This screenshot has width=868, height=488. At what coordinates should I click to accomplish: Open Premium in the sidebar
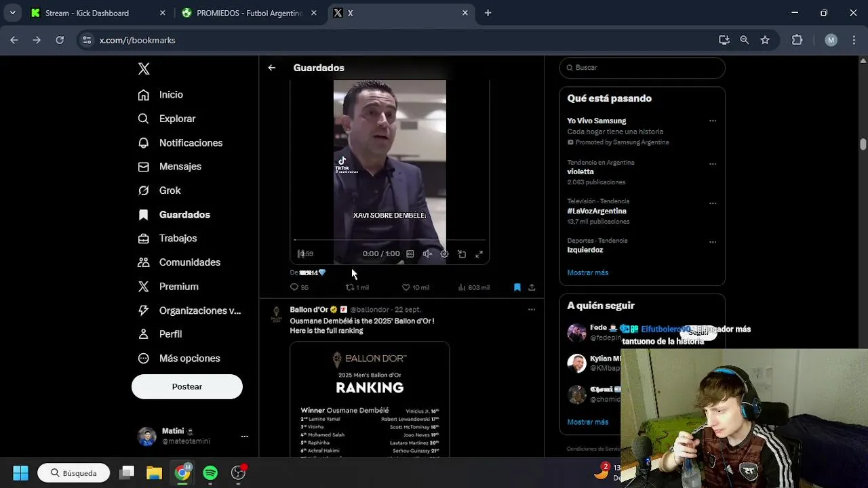click(x=168, y=287)
